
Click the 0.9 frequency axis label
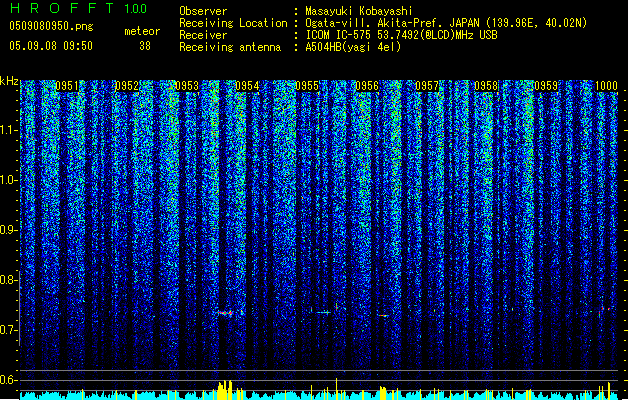[9, 230]
